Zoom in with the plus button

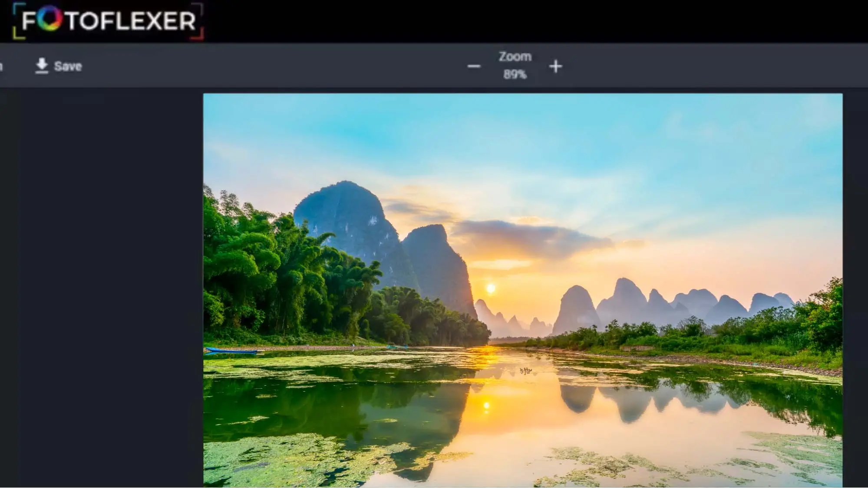556,66
